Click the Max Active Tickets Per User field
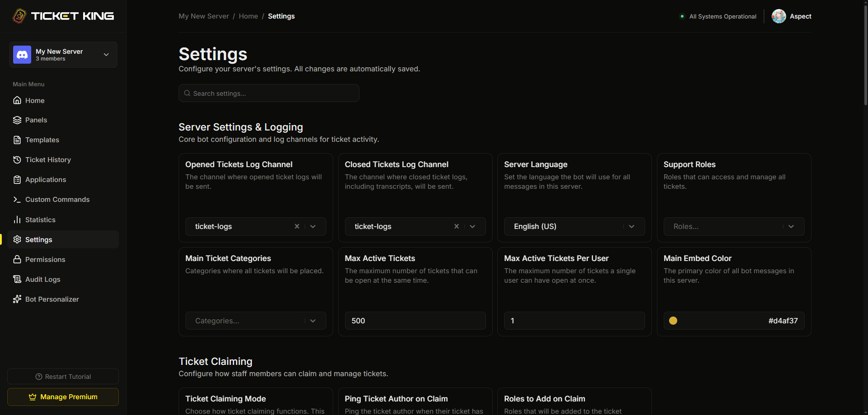Viewport: 868px width, 415px height. (575, 321)
